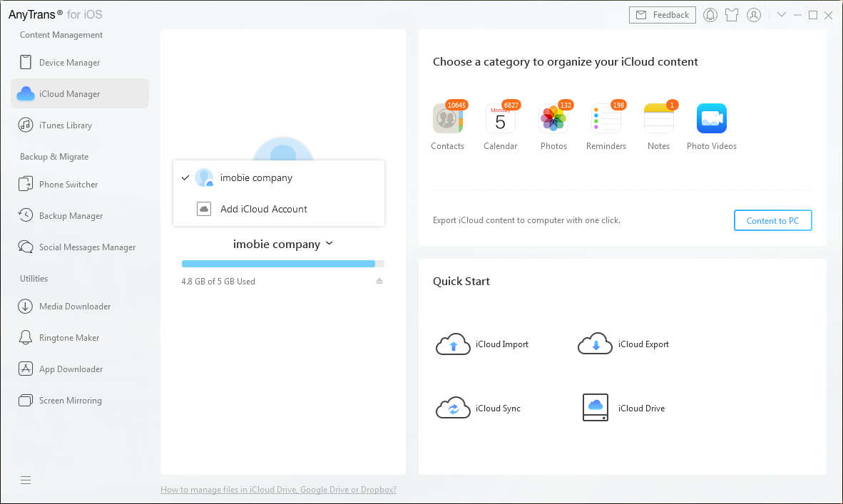Open Notes in iCloud content
Screen dimensions: 843x504
(x=658, y=125)
